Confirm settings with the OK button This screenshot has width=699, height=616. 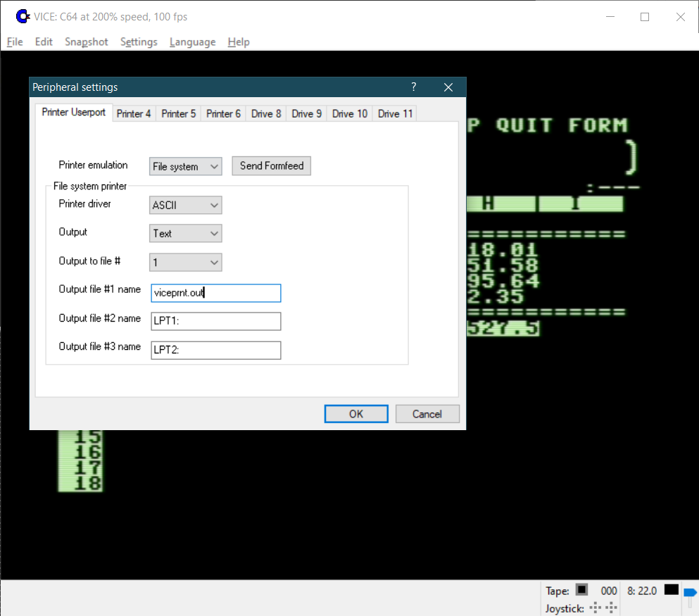point(356,414)
